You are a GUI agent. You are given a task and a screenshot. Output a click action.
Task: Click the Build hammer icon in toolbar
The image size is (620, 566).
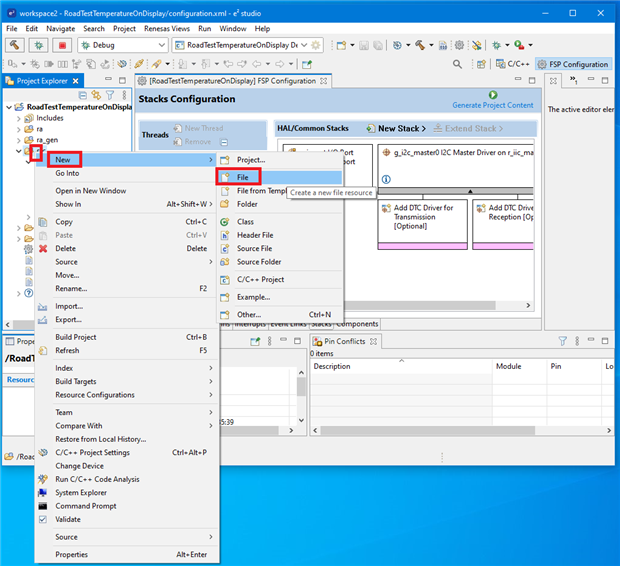pyautogui.click(x=15, y=46)
